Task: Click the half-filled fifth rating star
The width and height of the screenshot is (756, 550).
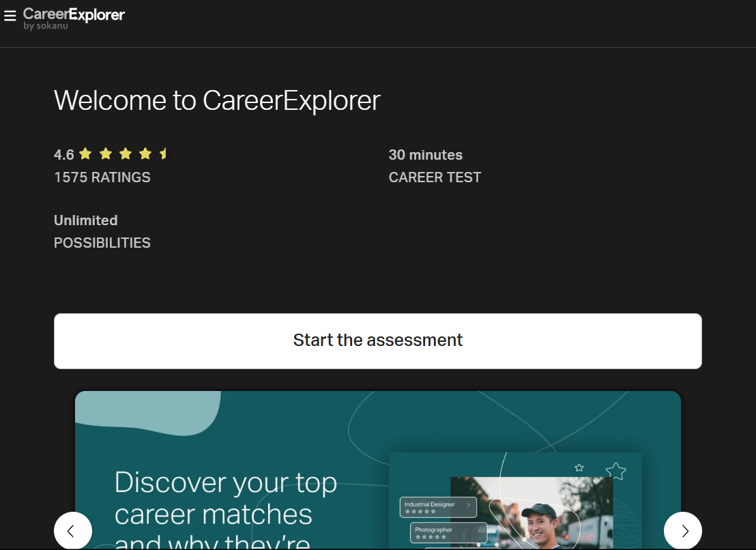Action: (x=163, y=154)
